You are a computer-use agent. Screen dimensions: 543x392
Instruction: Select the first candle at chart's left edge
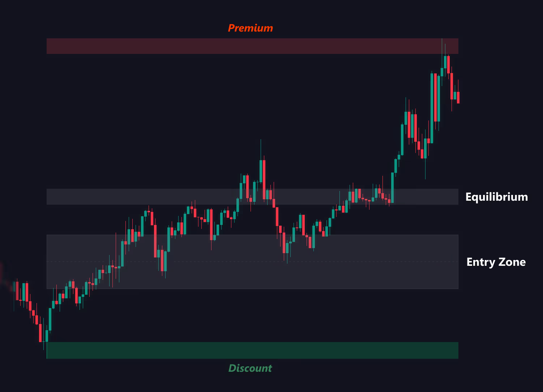pos(17,291)
